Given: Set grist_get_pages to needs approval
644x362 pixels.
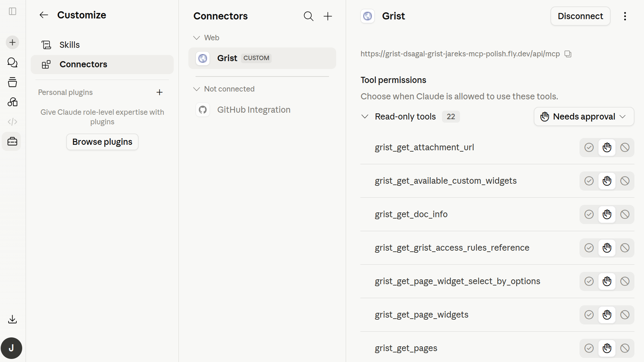Looking at the screenshot, I should [x=607, y=348].
